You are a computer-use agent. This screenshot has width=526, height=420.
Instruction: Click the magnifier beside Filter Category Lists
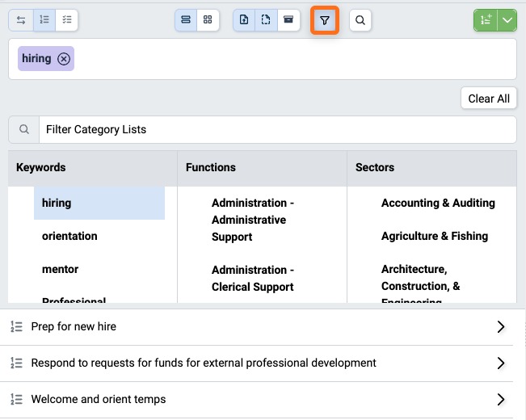[24, 129]
